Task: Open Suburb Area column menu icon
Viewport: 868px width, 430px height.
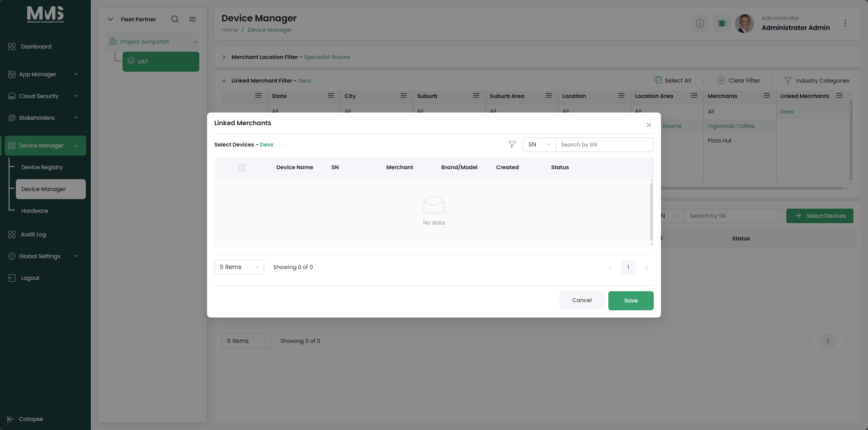Action: (x=549, y=96)
